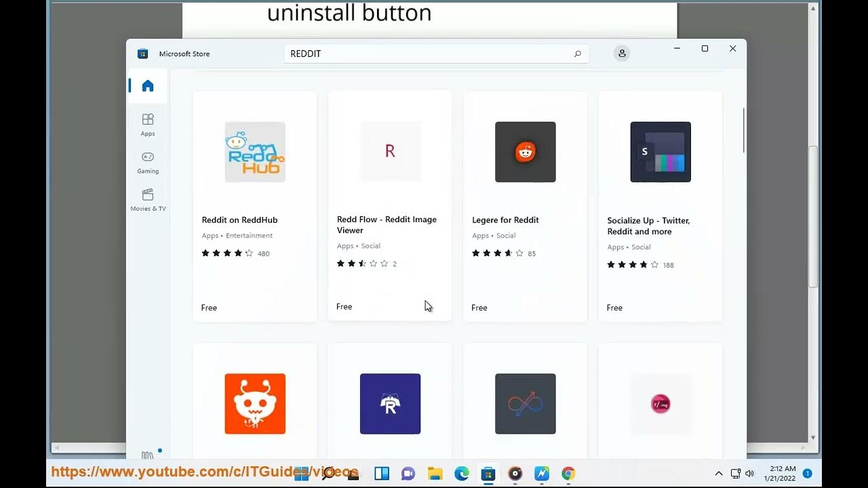Click Free price on the Legere card
This screenshot has height=488, width=868.
(x=479, y=308)
